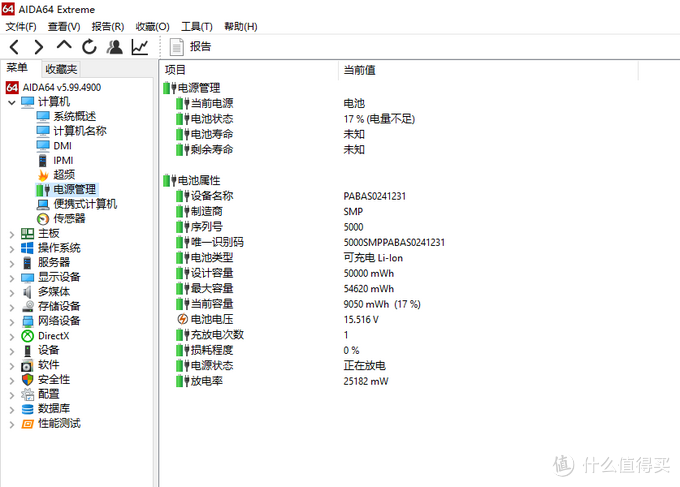Image resolution: width=680 pixels, height=487 pixels.
Task: Click the network icon for 网络设备
Action: click(x=27, y=321)
